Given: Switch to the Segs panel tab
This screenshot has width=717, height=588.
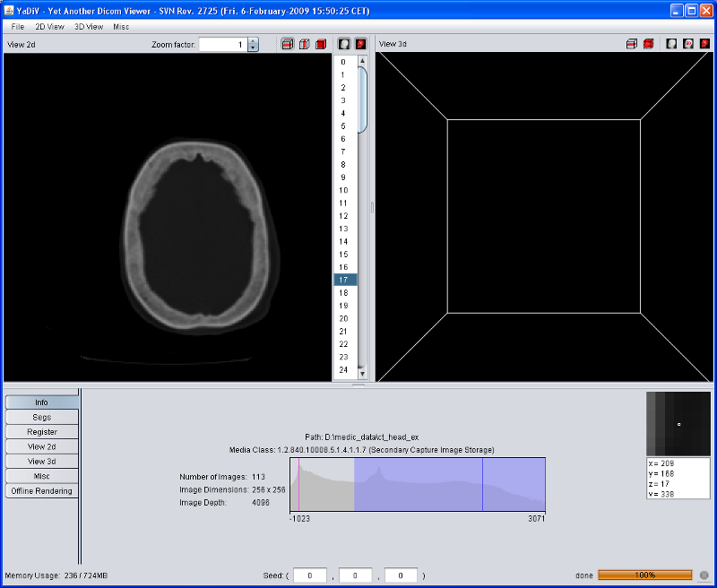Looking at the screenshot, I should pos(42,418).
